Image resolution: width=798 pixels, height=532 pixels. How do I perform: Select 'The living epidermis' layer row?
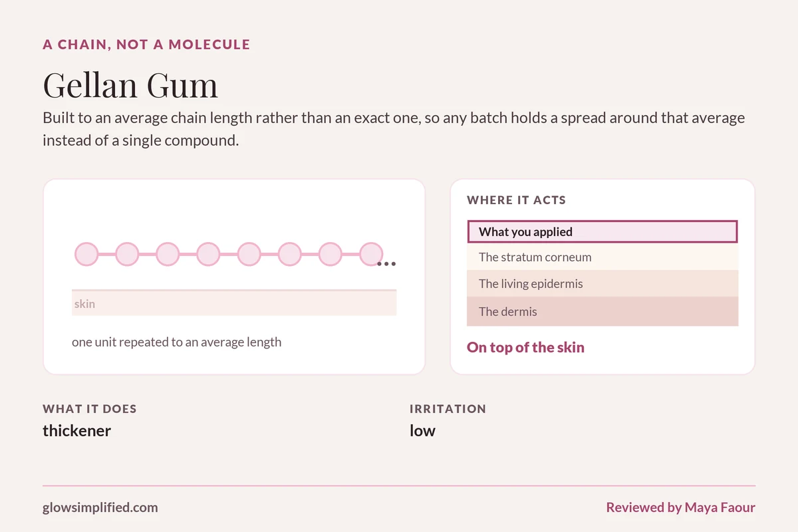point(602,284)
